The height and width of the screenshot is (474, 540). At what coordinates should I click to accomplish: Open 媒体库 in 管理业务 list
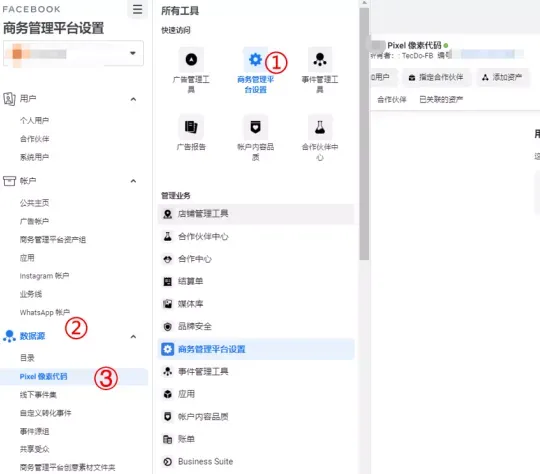click(256, 304)
